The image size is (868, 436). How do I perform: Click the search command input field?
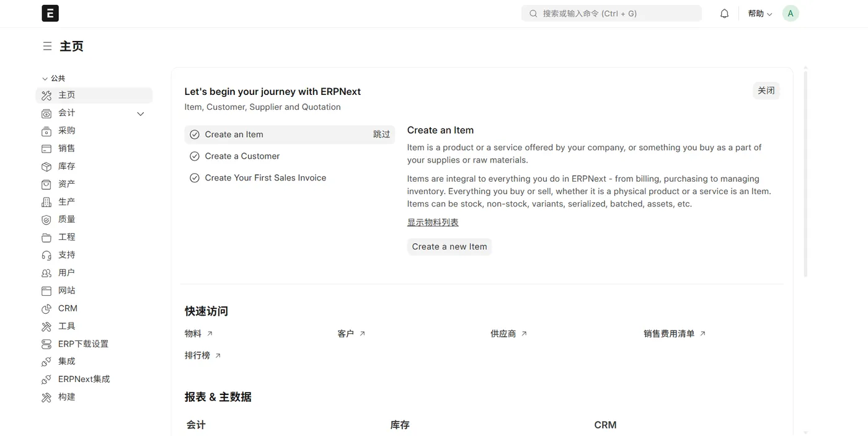coord(611,14)
